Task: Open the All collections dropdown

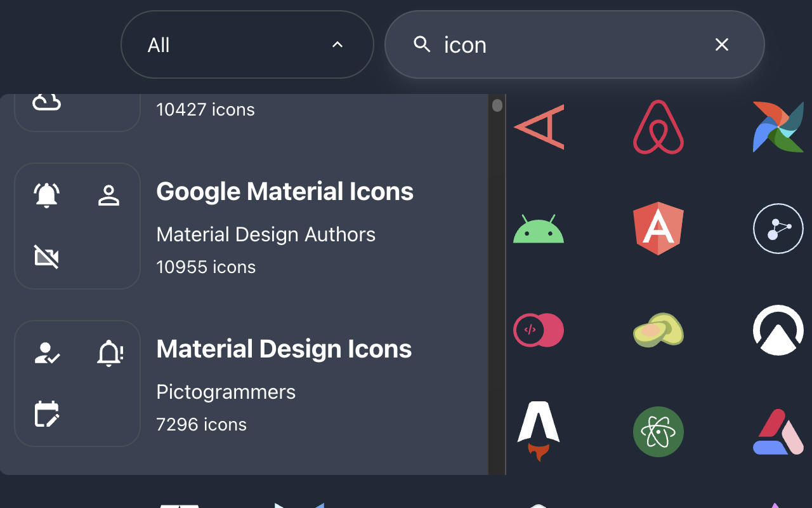Action: [x=247, y=44]
